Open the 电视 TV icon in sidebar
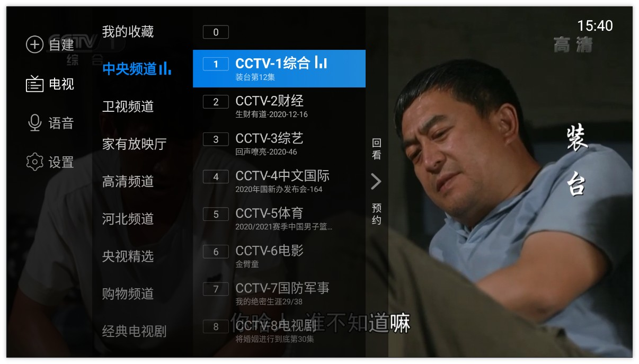The width and height of the screenshot is (639, 364). pos(34,84)
